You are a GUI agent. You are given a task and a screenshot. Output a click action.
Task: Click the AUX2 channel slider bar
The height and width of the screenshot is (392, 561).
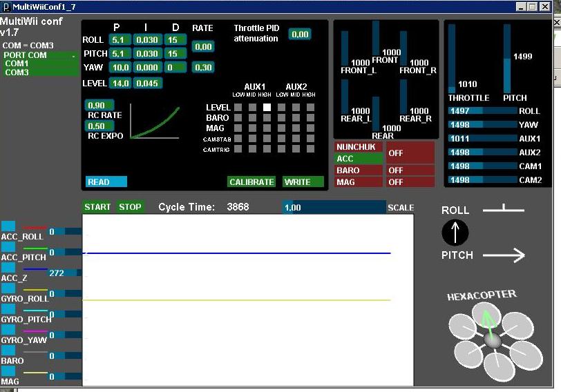pos(483,153)
